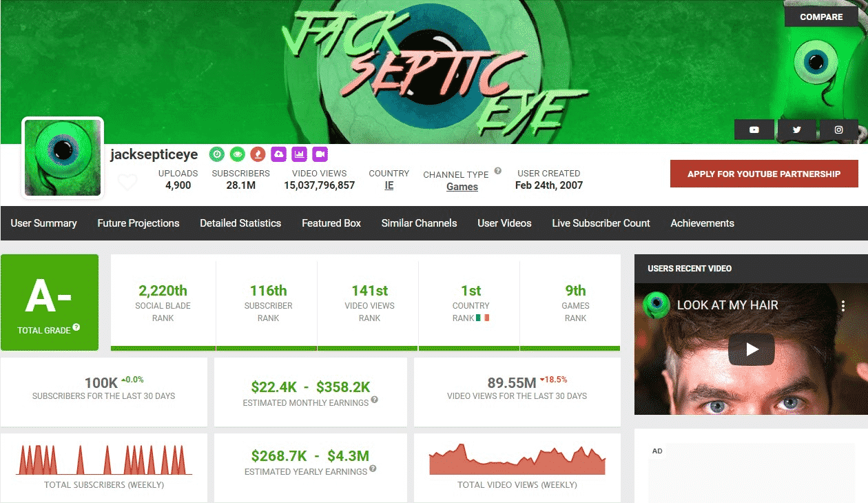
Task: Click Apply for YouTube Partnership button
Action: tap(764, 174)
